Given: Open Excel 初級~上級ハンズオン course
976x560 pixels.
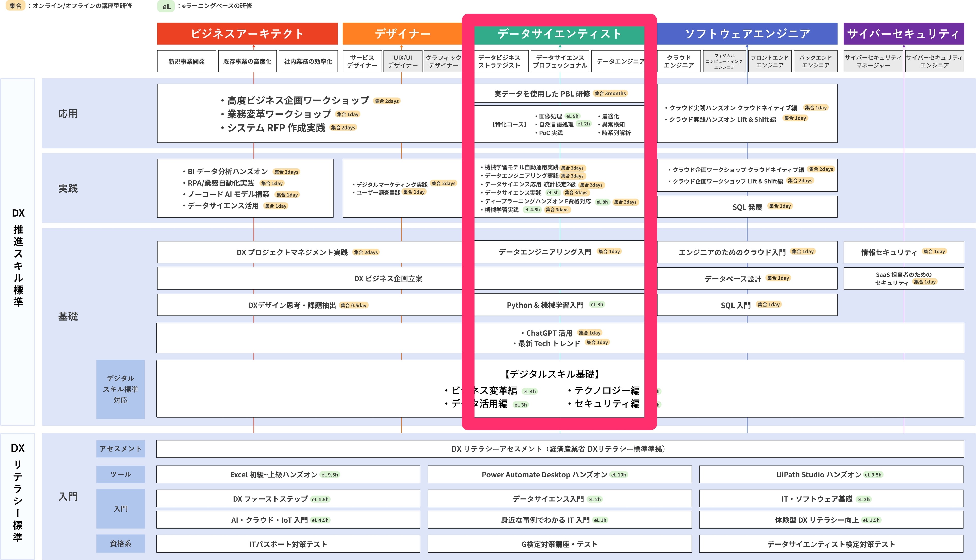Looking at the screenshot, I should pyautogui.click(x=287, y=475).
